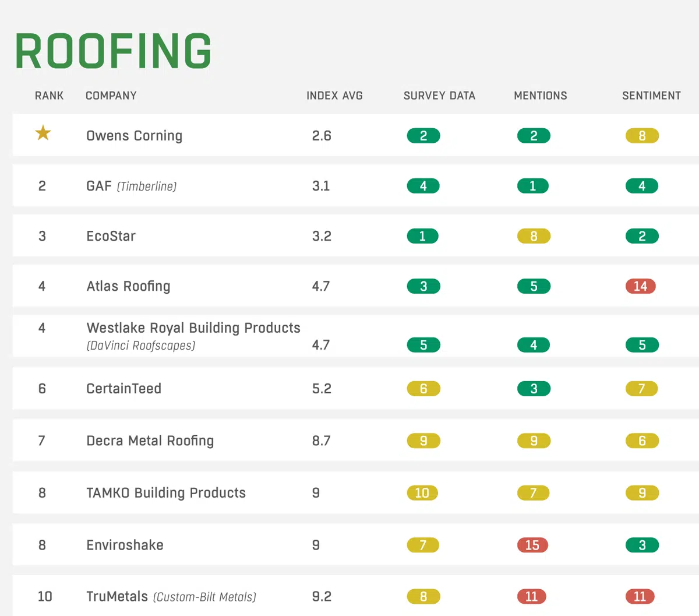Image resolution: width=699 pixels, height=616 pixels.
Task: Click Enviroshake red mentions badge 15
Action: (x=532, y=545)
